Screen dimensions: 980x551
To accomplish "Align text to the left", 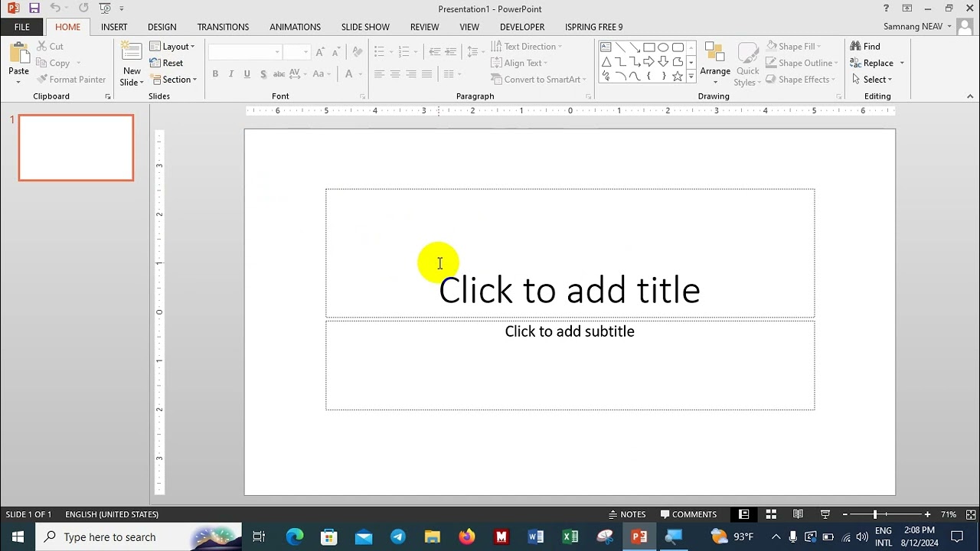I will [379, 74].
